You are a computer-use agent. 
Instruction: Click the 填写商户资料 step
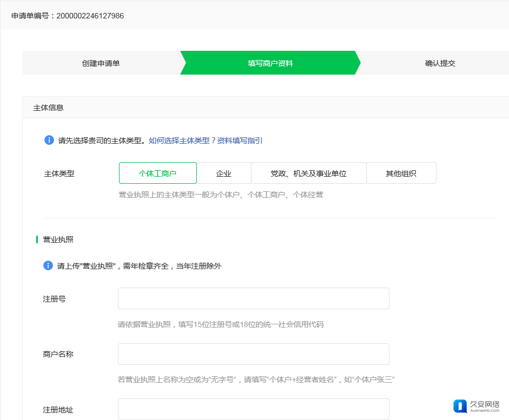click(270, 63)
